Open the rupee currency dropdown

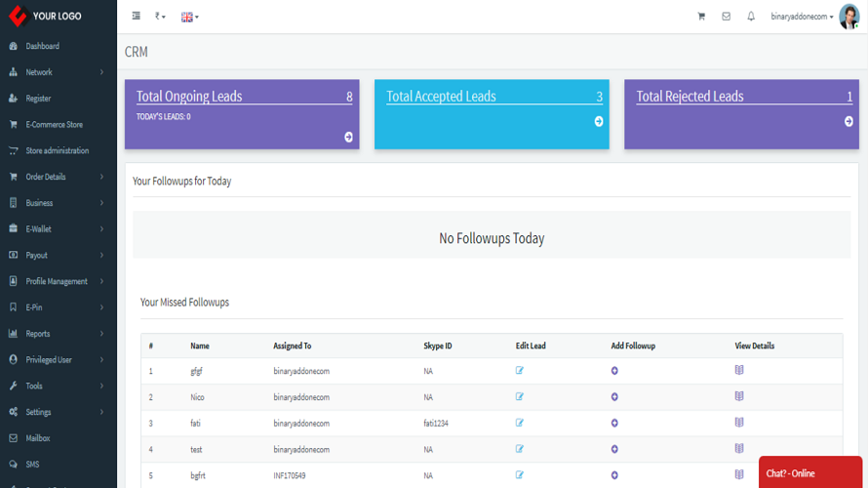tap(160, 17)
